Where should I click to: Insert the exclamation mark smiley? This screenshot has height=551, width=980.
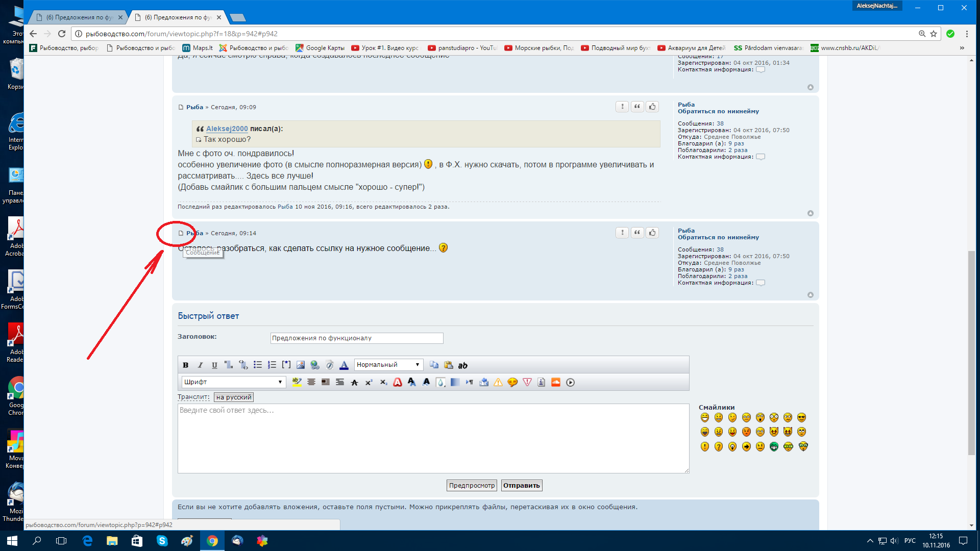click(x=705, y=446)
